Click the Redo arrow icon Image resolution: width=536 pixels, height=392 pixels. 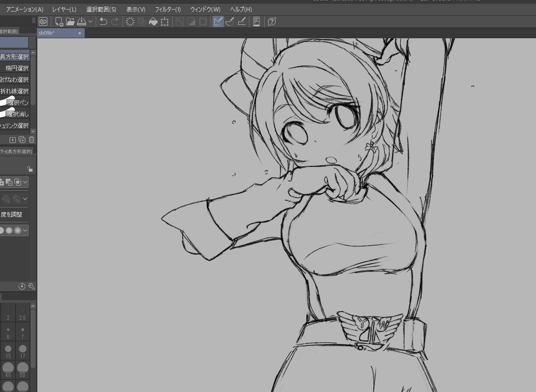coord(115,22)
